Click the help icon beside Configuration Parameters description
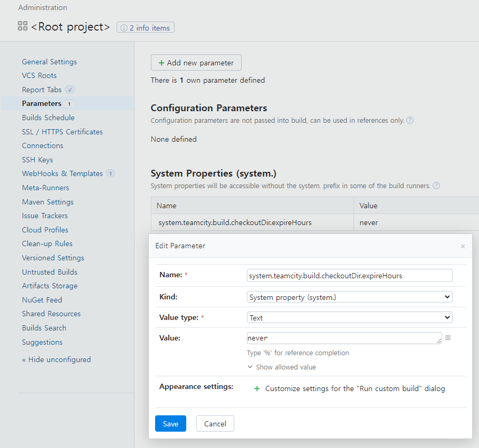The height and width of the screenshot is (448, 479). [410, 120]
